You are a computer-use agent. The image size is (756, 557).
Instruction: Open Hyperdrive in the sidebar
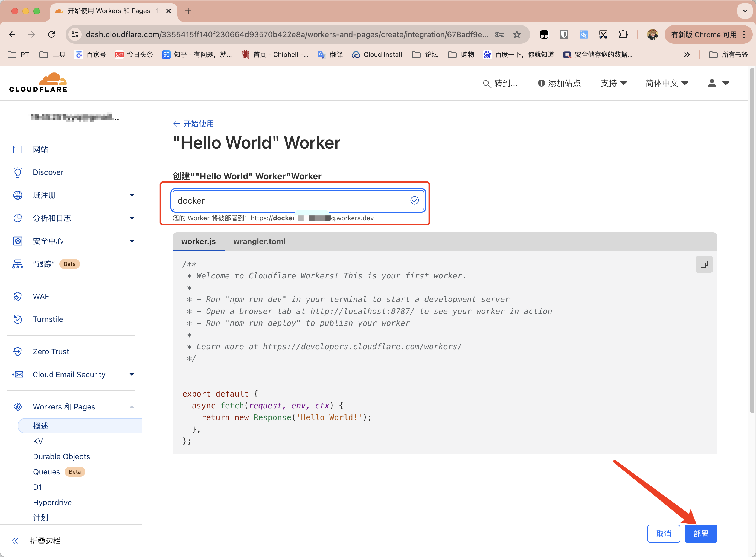[x=52, y=502]
